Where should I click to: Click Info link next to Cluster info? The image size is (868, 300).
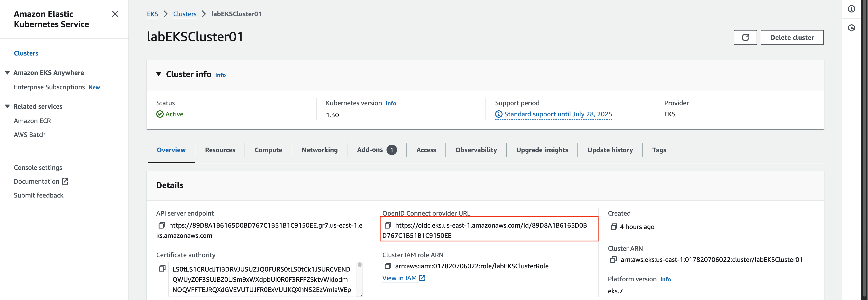(220, 75)
